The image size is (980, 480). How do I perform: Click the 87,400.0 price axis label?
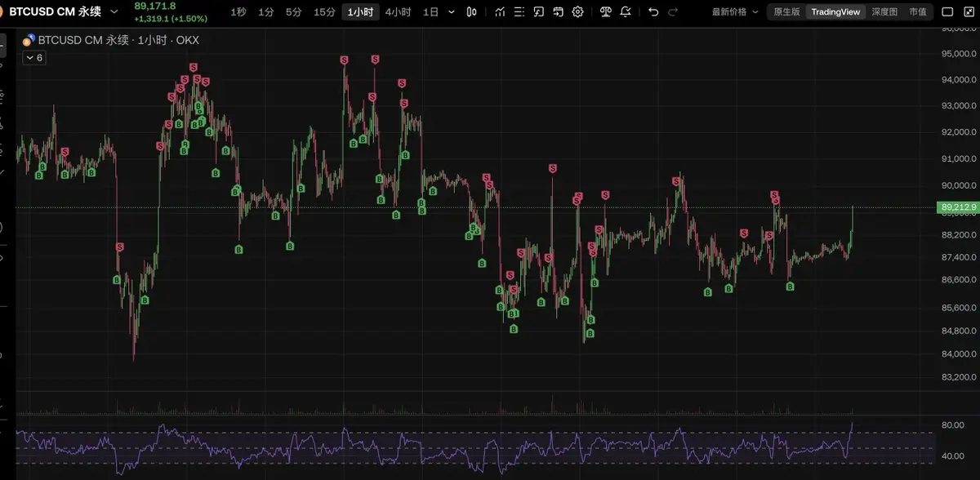coord(959,257)
